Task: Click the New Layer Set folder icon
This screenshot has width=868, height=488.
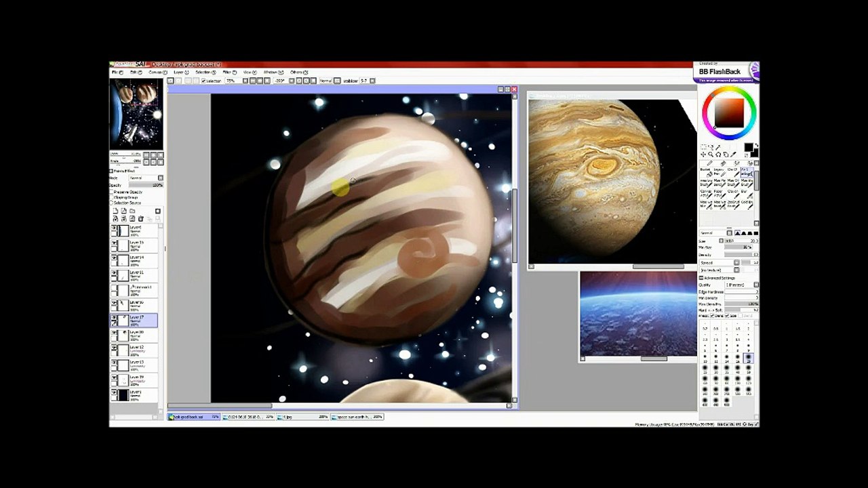Action: [132, 211]
